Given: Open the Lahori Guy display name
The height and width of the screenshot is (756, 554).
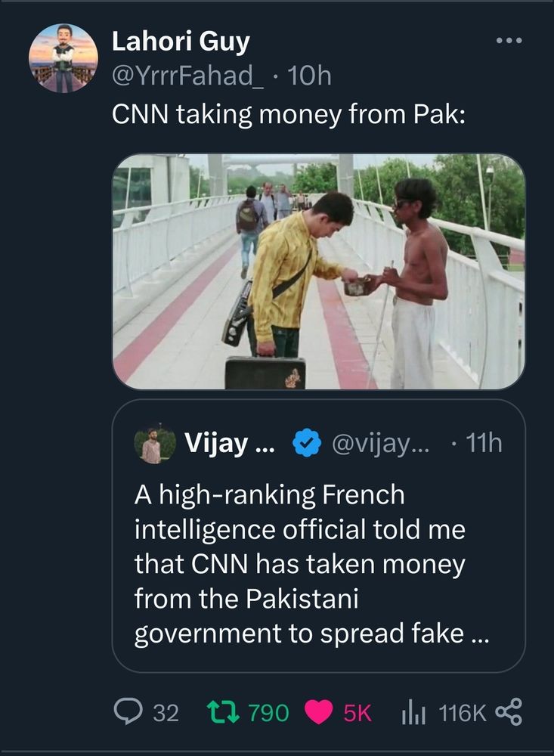Looking at the screenshot, I should [x=181, y=42].
